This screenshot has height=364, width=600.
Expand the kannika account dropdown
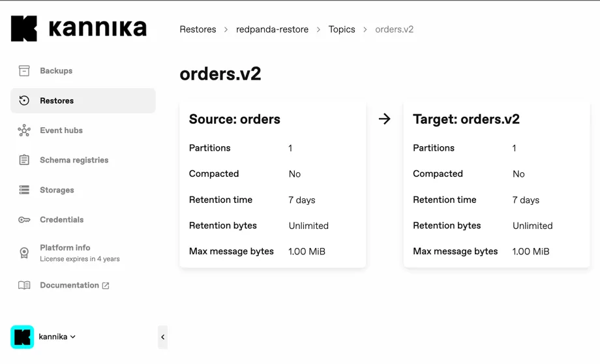(x=73, y=337)
